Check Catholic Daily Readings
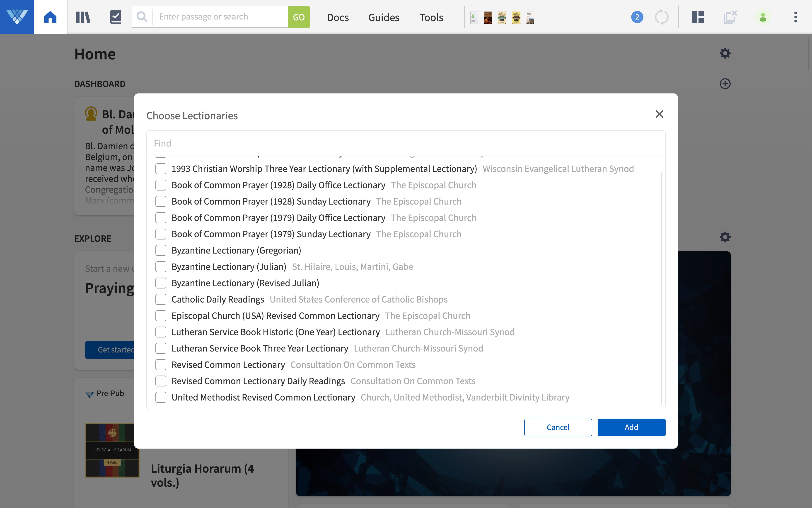Screen dimensions: 812x508 [x=161, y=299]
